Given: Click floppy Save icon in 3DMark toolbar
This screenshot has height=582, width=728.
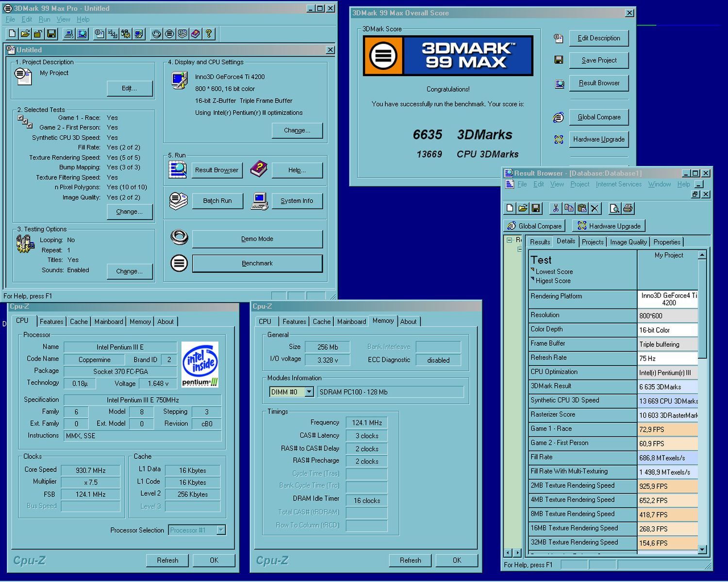Looking at the screenshot, I should (x=51, y=34).
